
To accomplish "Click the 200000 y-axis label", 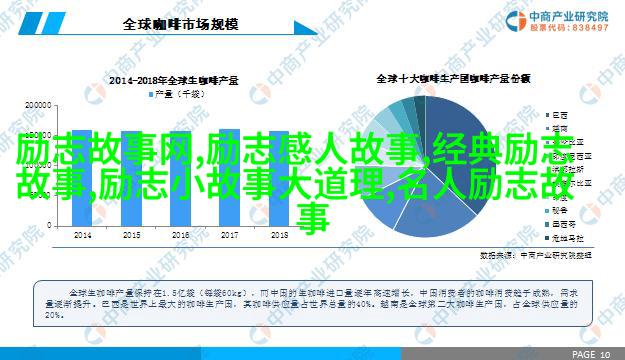I will (38, 106).
